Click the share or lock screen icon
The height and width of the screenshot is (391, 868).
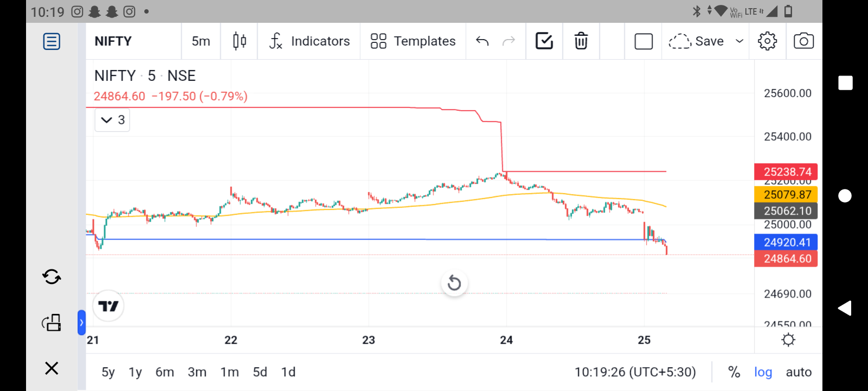click(52, 323)
